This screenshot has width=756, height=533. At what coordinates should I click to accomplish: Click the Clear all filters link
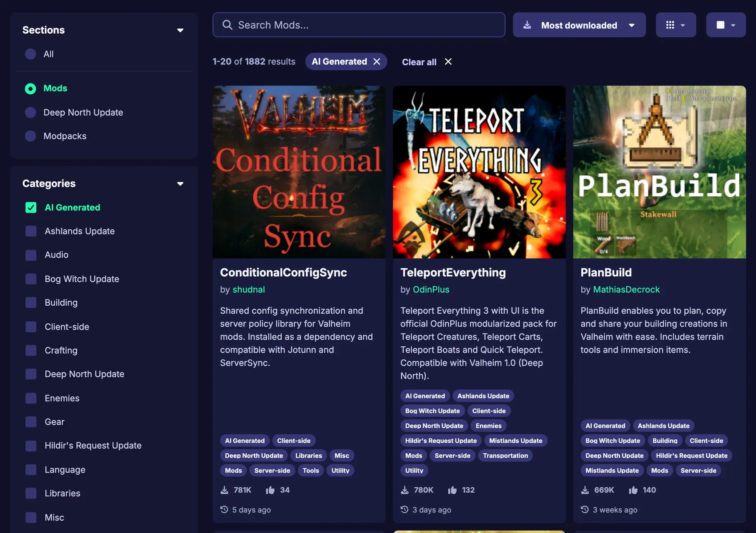pos(419,62)
